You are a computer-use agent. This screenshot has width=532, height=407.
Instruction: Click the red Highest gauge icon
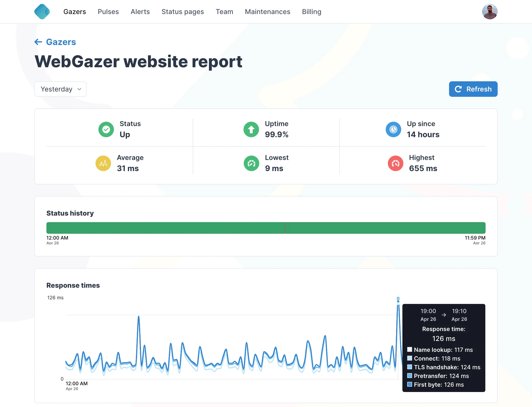(x=395, y=163)
